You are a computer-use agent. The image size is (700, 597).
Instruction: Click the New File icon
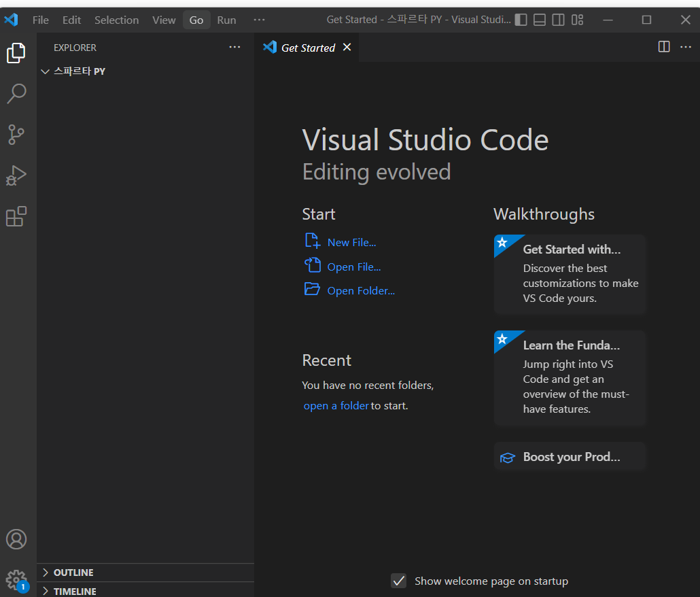(x=313, y=241)
